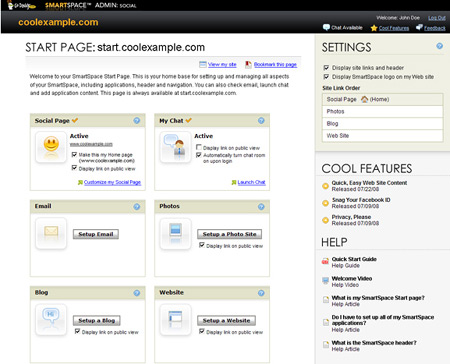Open Privacy, Please feature
Viewport: 450px width, 364px height.
click(x=351, y=217)
